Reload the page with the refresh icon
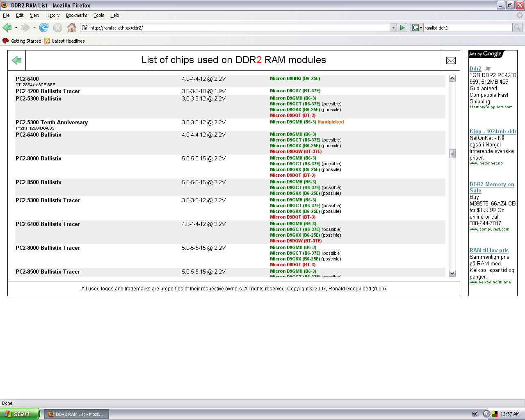Screen dimensions: 525x420 point(44,27)
